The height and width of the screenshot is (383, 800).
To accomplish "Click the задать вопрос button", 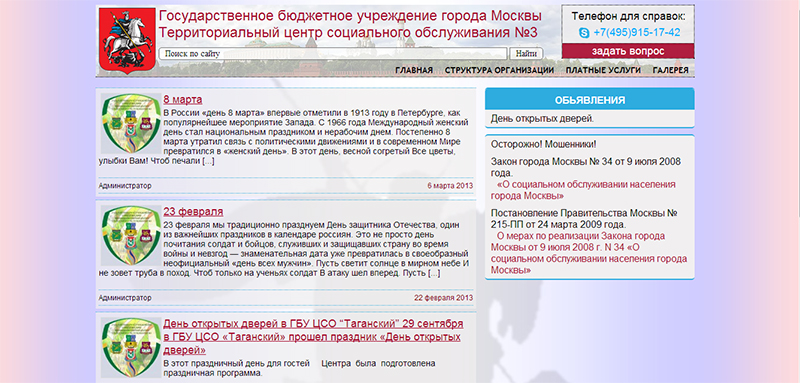I will [628, 51].
